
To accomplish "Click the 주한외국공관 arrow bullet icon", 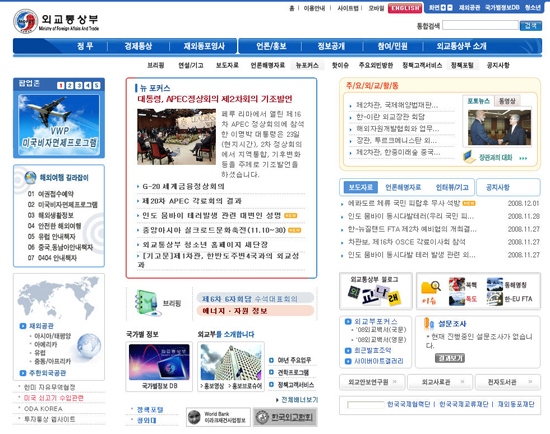I will pos(23,373).
